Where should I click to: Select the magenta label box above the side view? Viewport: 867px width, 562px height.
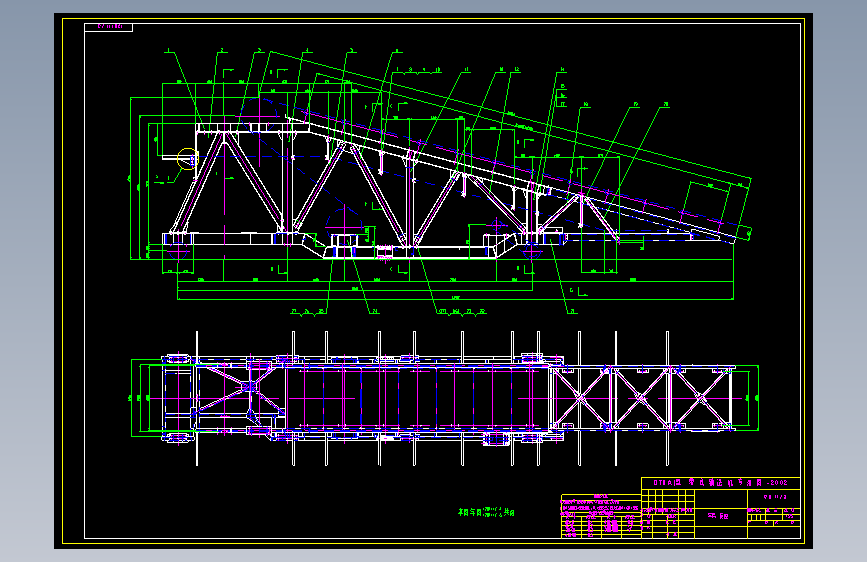[109, 27]
